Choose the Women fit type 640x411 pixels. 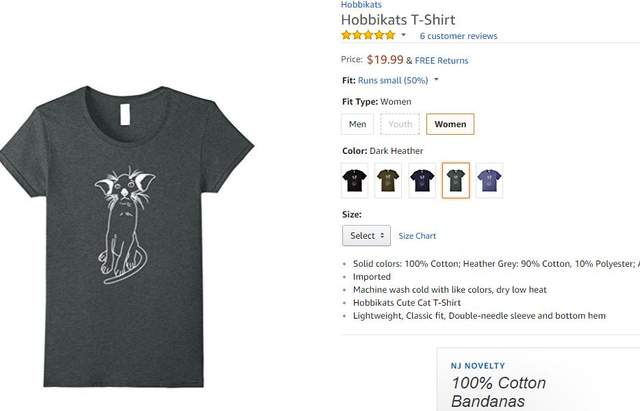click(x=450, y=124)
